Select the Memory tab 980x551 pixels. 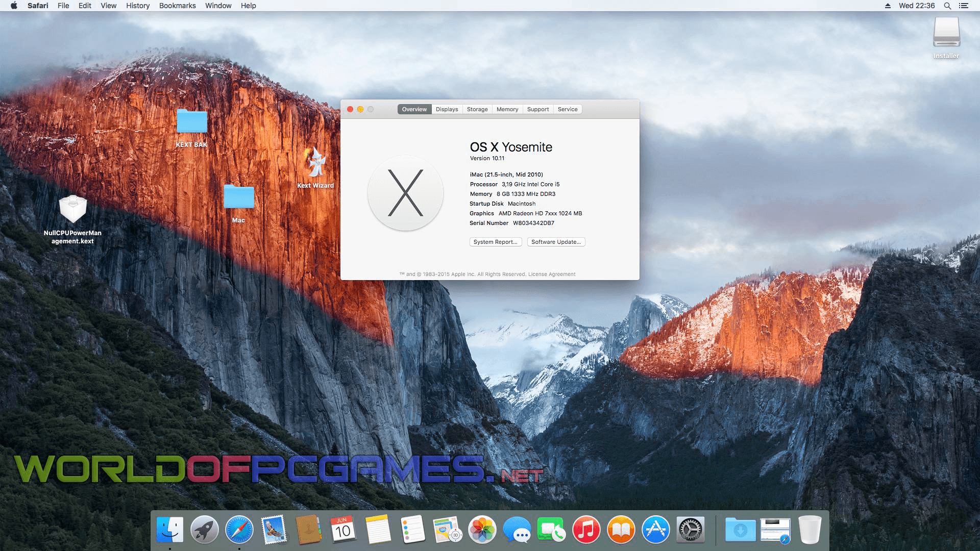click(x=507, y=109)
